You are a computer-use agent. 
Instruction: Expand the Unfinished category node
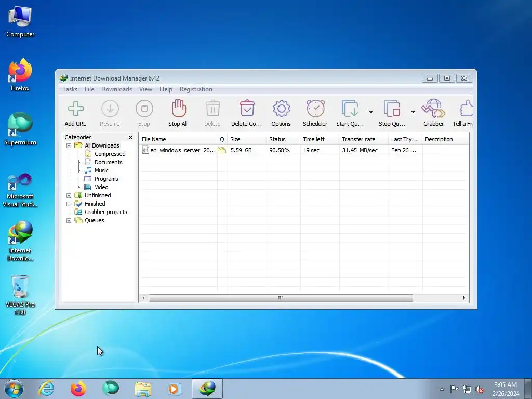[x=69, y=195]
